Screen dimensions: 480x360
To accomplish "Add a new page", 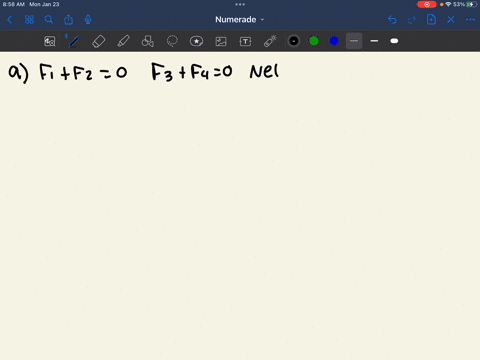I will [x=431, y=19].
